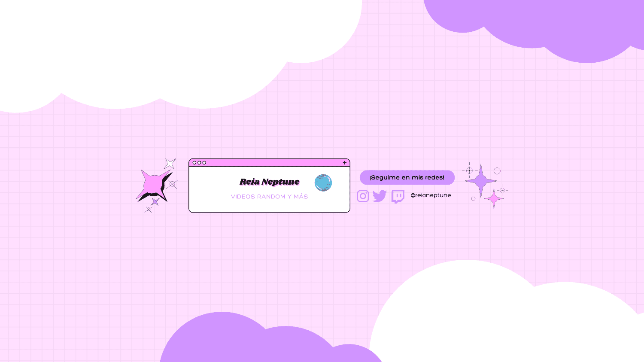The image size is (644, 362).
Task: Select the 'Reia Neptune' title text
Action: 270,182
